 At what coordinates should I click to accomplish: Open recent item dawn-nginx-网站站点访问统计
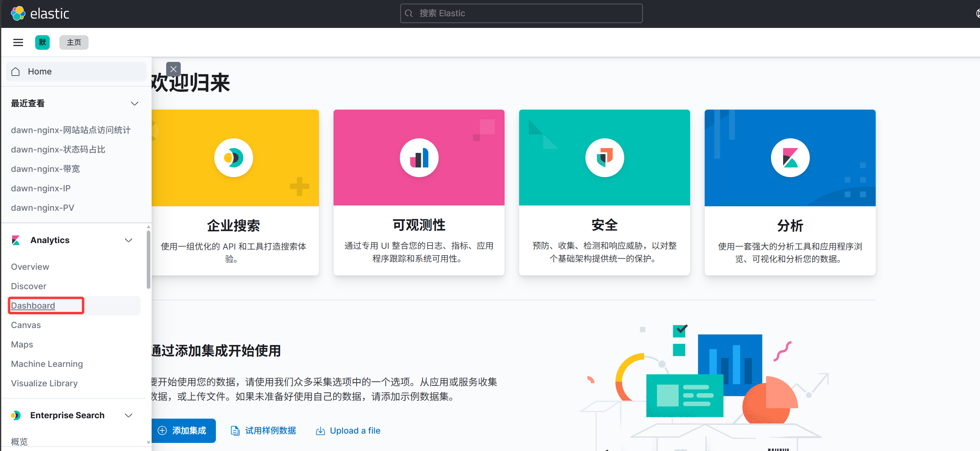click(71, 130)
